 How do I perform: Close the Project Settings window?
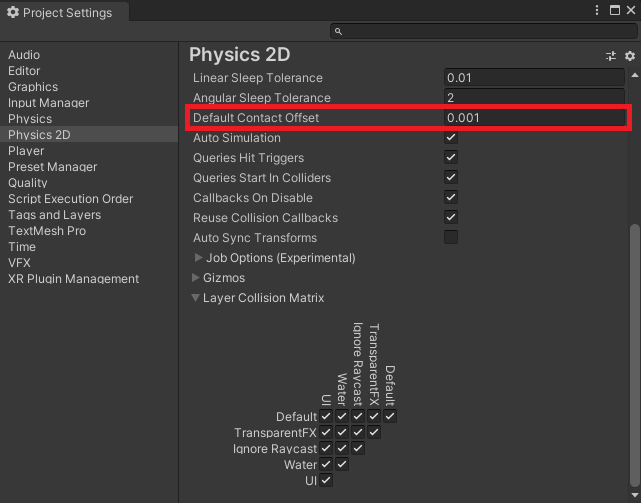point(630,11)
